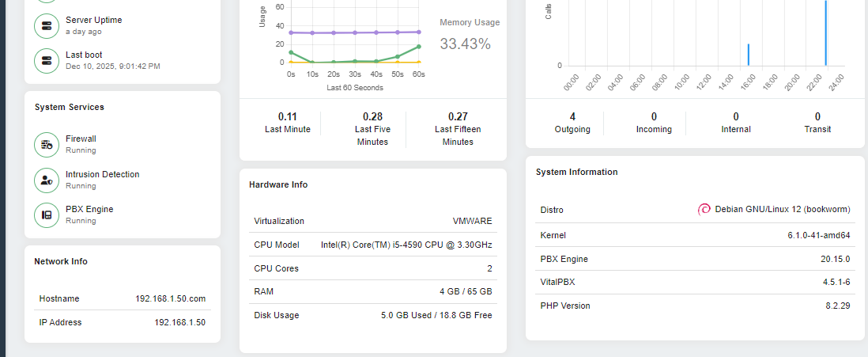Click the IP Address value in Network Info
The height and width of the screenshot is (357, 868).
coord(179,322)
